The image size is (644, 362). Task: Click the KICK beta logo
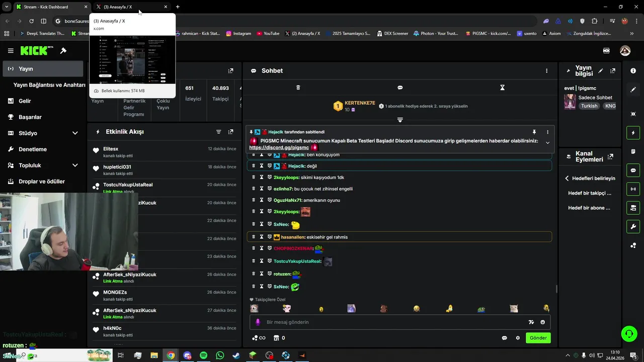[x=37, y=51]
